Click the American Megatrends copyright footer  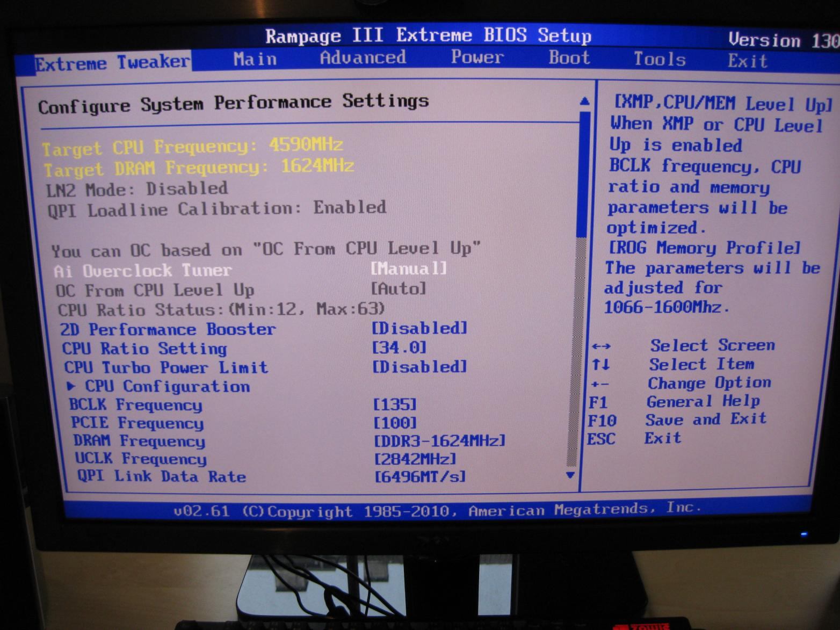click(x=438, y=510)
